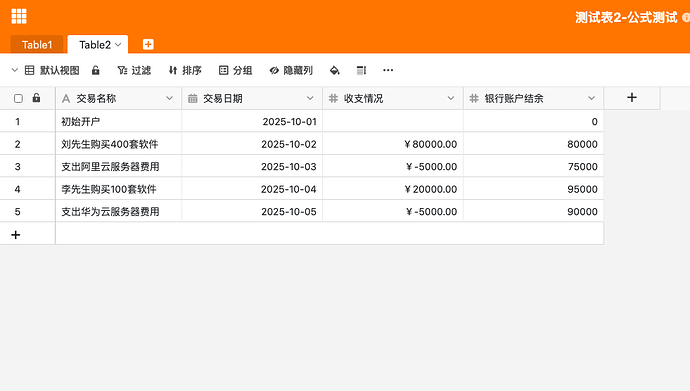Collapse the view list chevron
Viewport: 690px width, 391px height.
(15, 70)
